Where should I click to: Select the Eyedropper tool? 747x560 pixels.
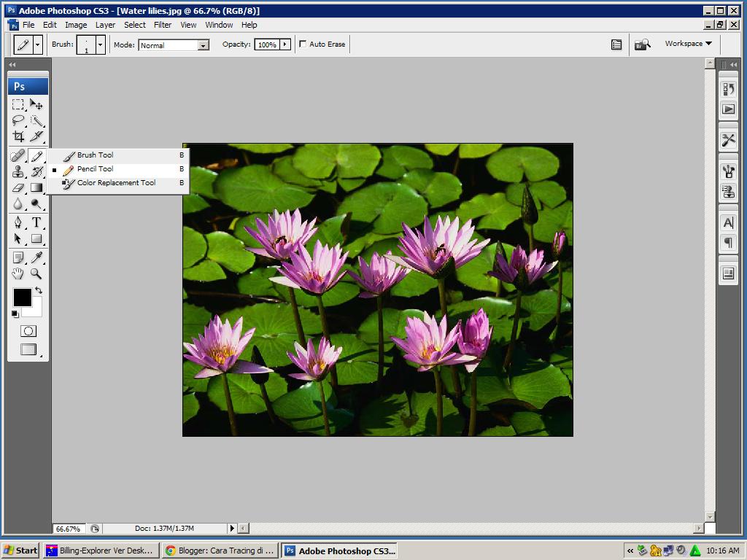coord(36,257)
